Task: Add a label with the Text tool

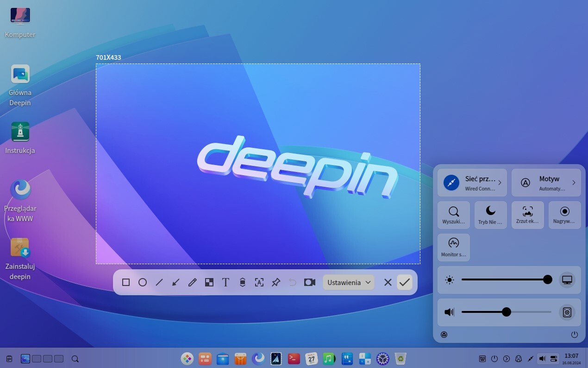Action: pos(225,282)
